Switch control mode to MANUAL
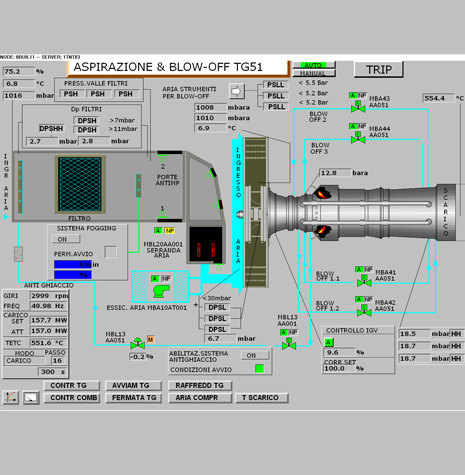The height and width of the screenshot is (475, 465). 314,73
